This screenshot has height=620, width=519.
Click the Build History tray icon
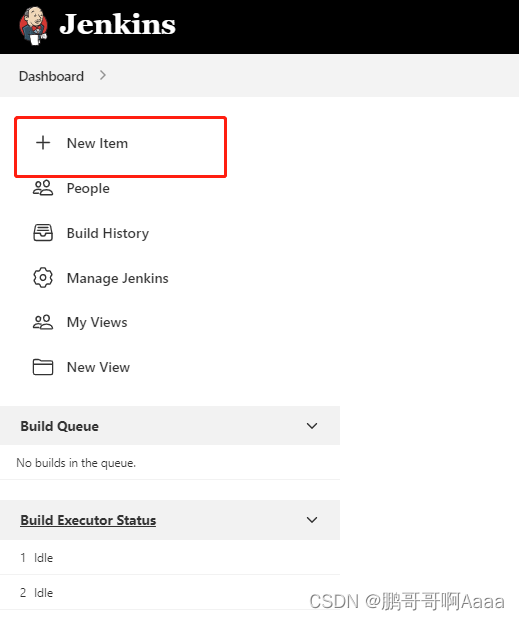[x=43, y=233]
